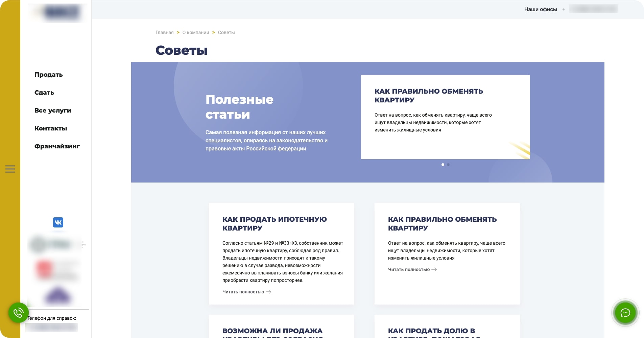
Task: Open the green chat widget
Action: tap(625, 313)
